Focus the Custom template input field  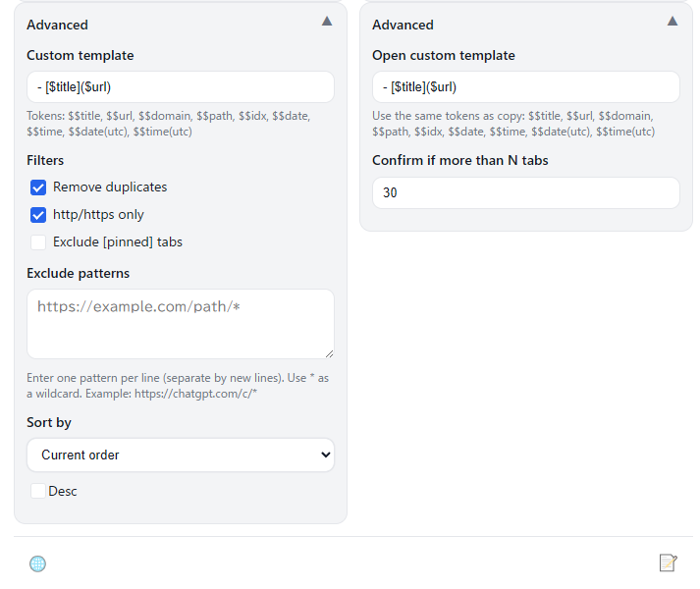(x=181, y=87)
